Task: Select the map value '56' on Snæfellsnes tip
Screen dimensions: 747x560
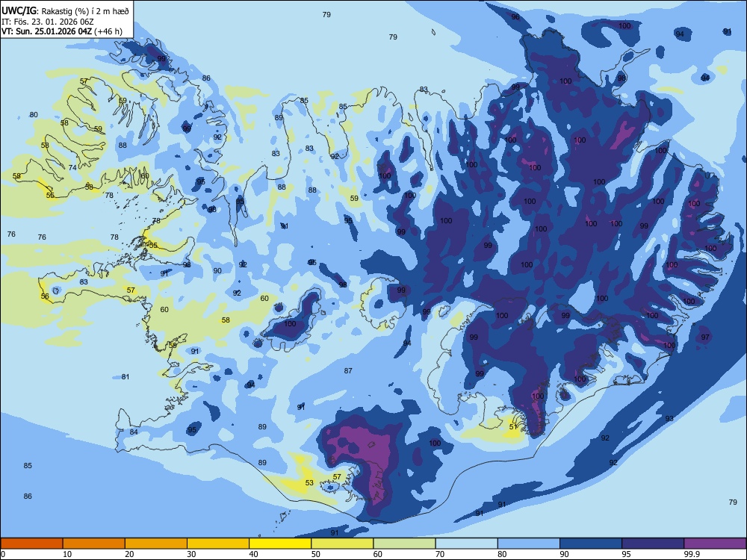Action: (x=45, y=296)
